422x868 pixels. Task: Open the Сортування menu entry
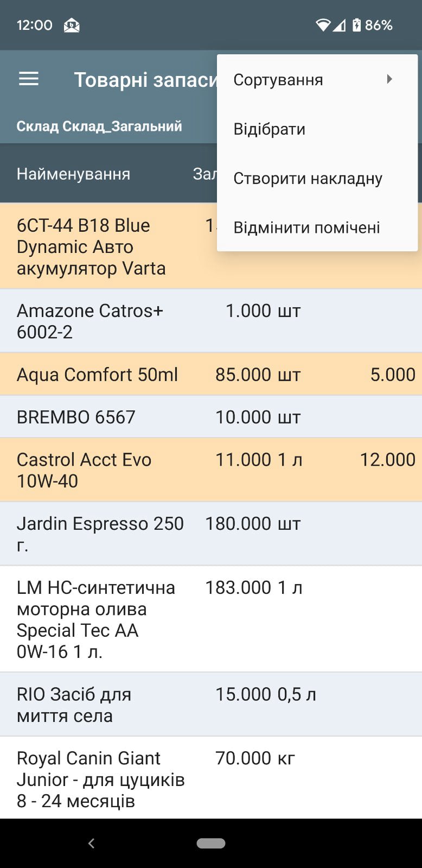pos(317,80)
